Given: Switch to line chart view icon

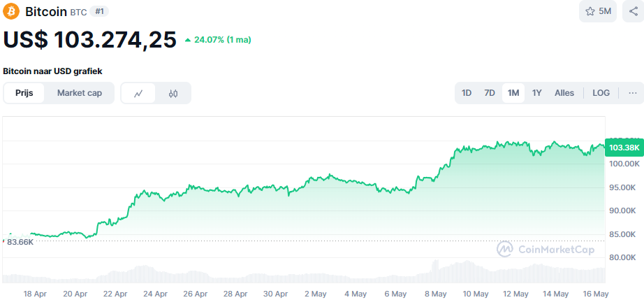Looking at the screenshot, I should pos(138,93).
